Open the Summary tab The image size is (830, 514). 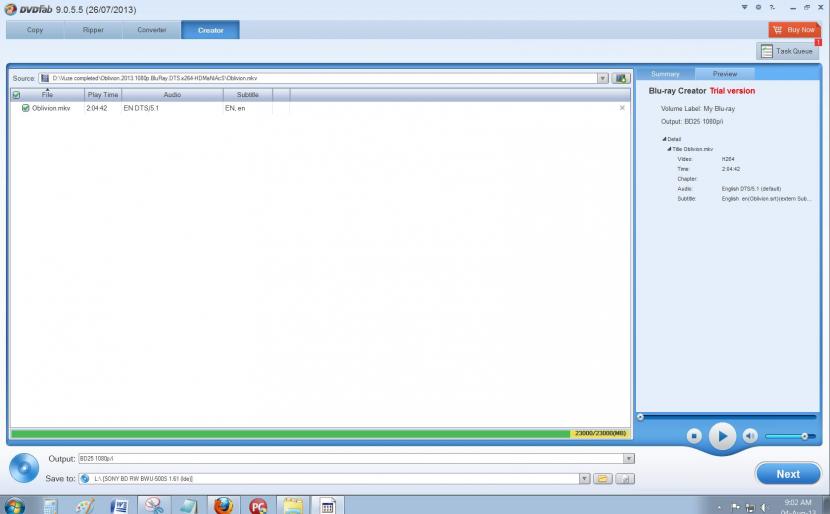[665, 74]
